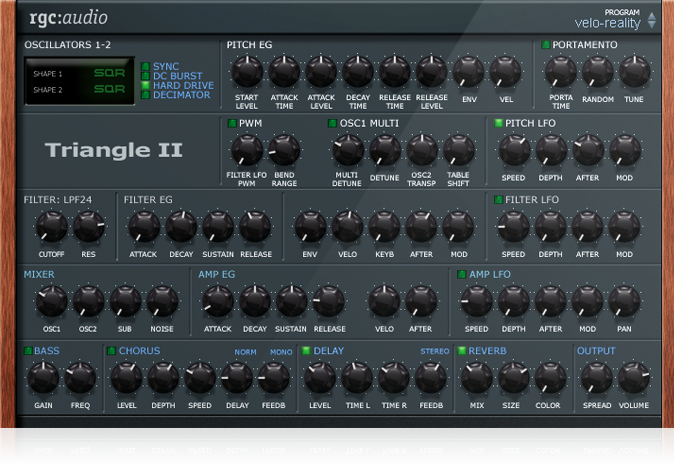Click the Pitch EG RELEASE LEVEL knob
Viewport: 674px width, 465px height.
pyautogui.click(x=432, y=72)
